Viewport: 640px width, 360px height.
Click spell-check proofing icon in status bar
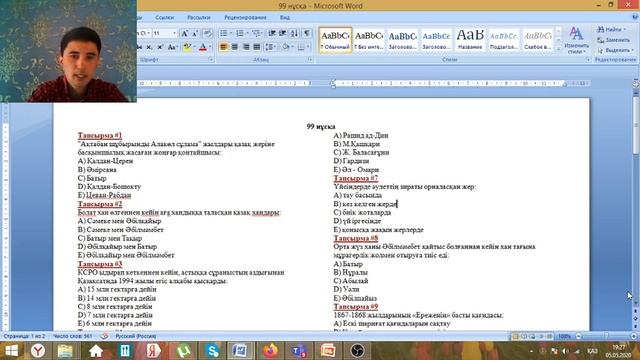click(104, 336)
